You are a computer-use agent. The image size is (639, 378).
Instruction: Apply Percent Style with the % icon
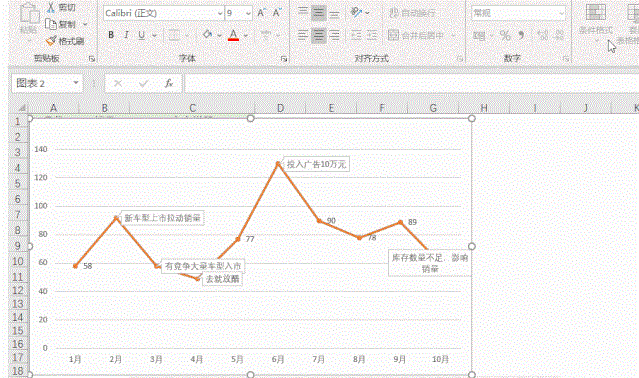click(505, 35)
